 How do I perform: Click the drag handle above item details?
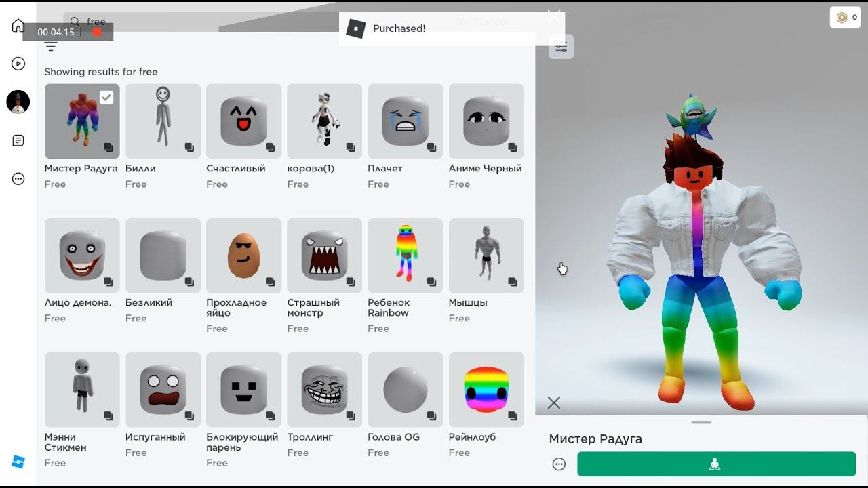coord(701,422)
